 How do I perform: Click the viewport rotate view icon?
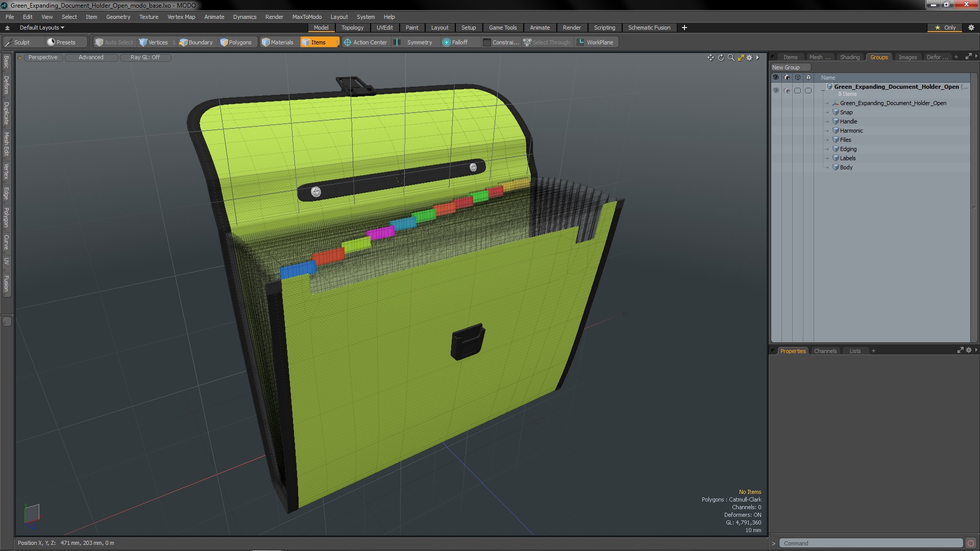point(721,58)
